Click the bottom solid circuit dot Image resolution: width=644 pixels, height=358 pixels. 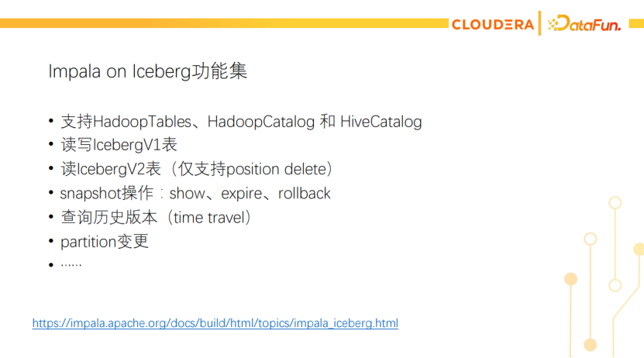pyautogui.click(x=591, y=345)
